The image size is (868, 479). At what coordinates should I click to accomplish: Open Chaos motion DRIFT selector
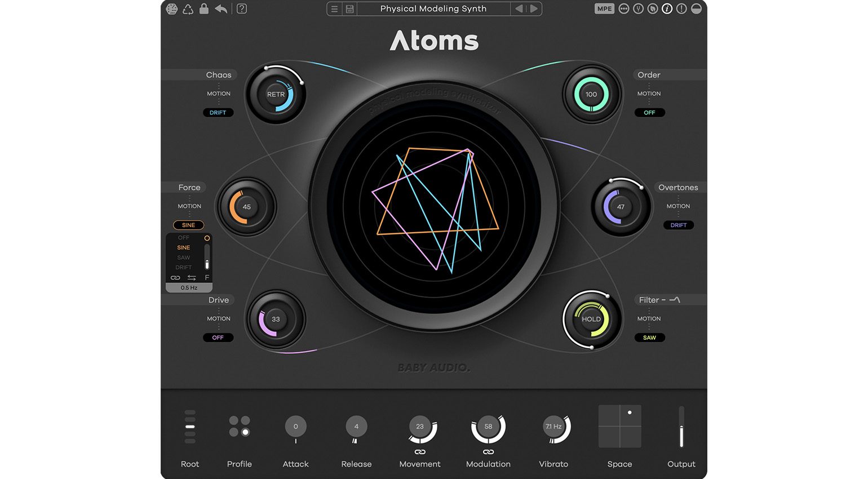(218, 113)
